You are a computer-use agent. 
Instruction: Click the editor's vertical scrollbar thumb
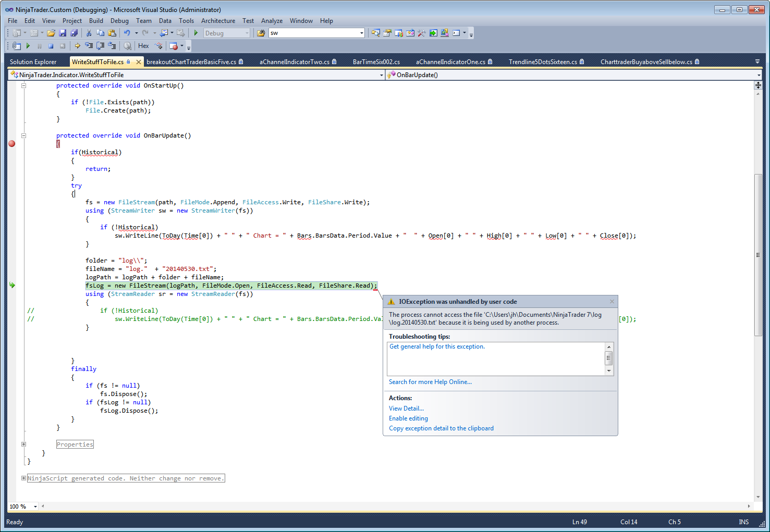(x=758, y=255)
